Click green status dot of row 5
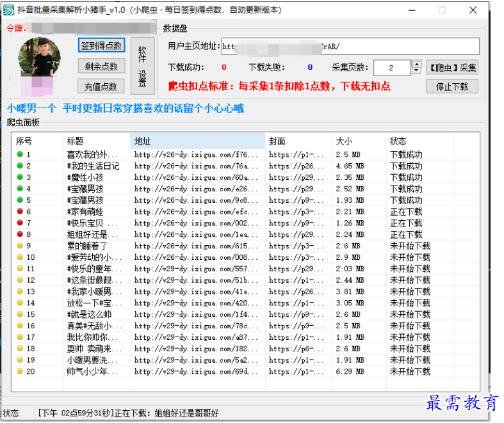Viewport: 504px width, 423px height. [20, 200]
